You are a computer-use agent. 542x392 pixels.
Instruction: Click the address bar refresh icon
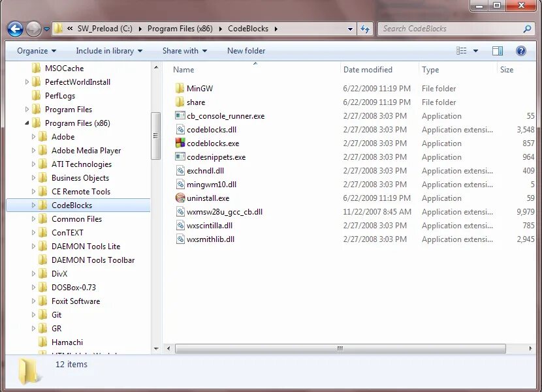coord(365,29)
